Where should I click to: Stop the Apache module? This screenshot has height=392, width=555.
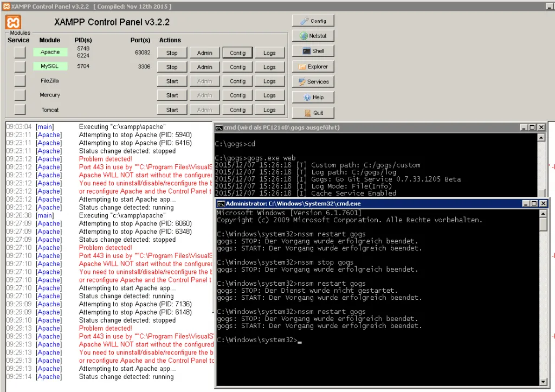172,53
